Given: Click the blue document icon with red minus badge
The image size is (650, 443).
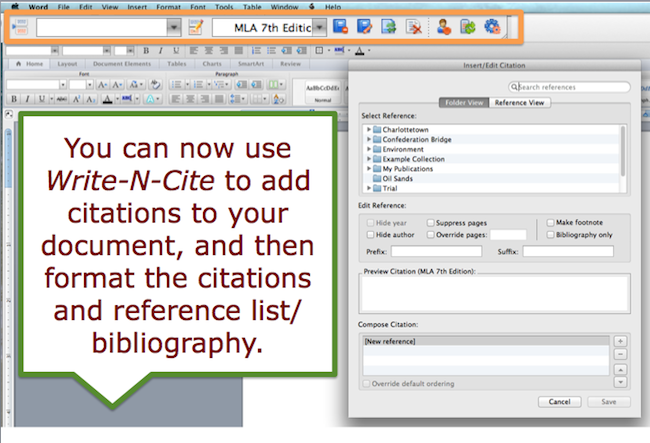Looking at the screenshot, I should 340,27.
